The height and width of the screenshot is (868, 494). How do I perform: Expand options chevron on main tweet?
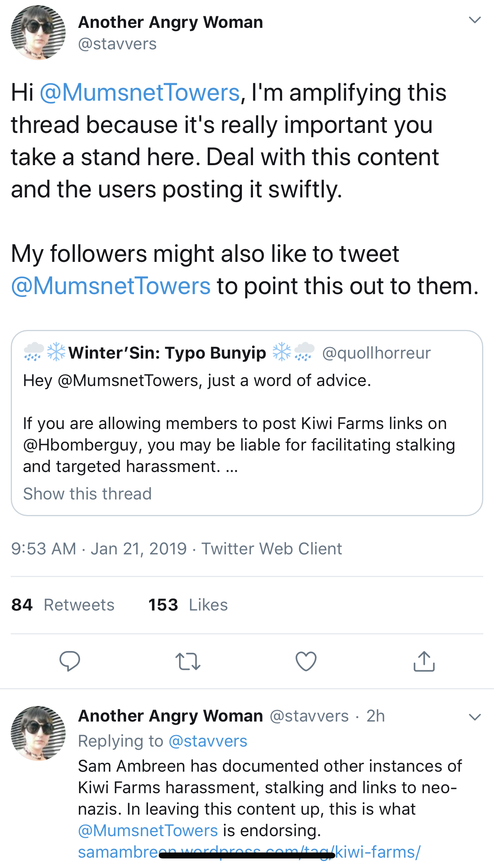point(475,20)
